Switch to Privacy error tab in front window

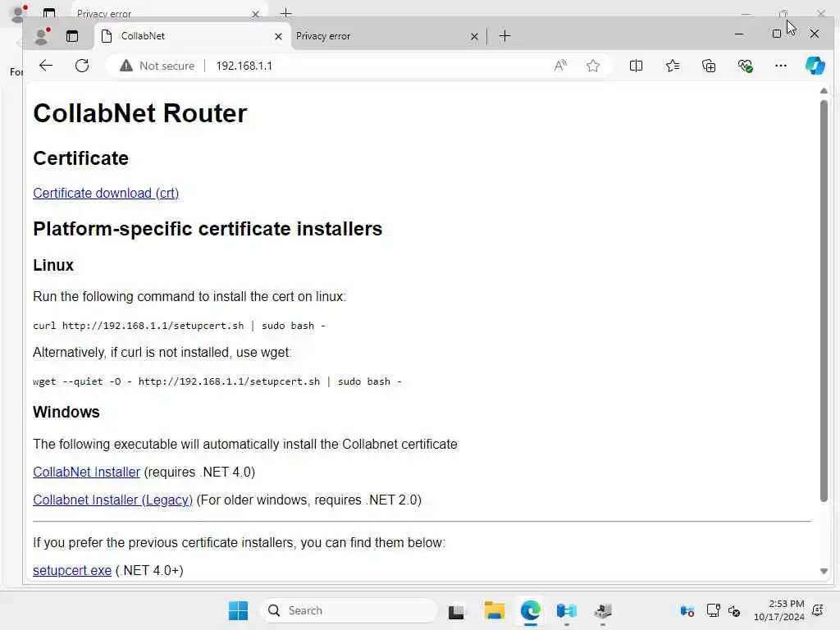387,36
